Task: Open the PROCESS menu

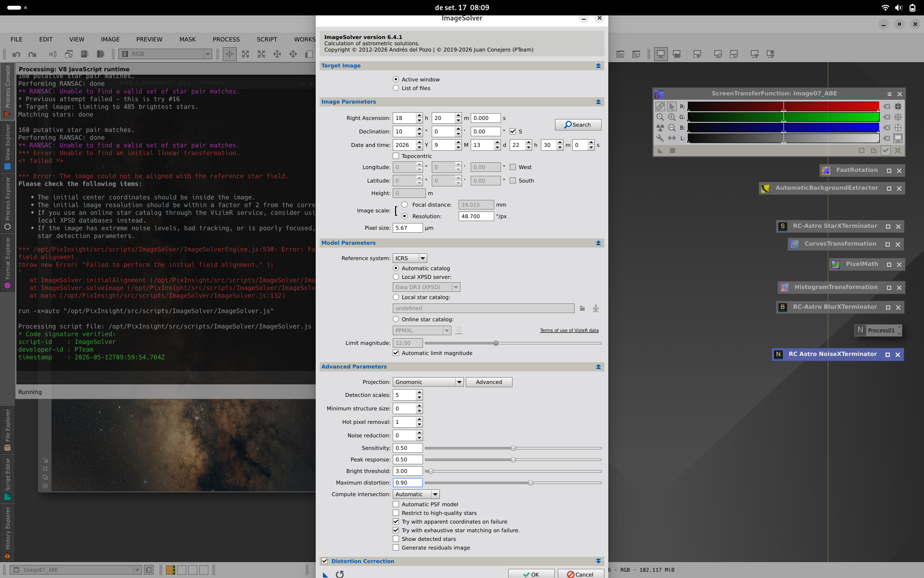Action: coord(226,39)
